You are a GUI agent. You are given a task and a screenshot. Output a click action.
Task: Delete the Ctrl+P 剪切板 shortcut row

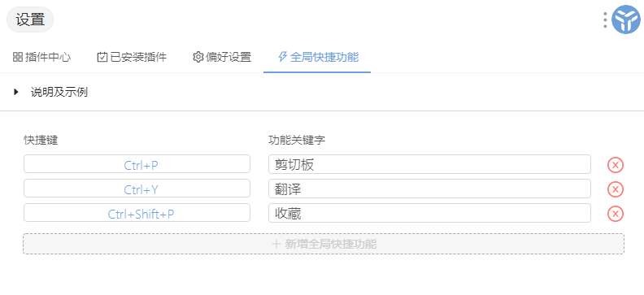(x=616, y=165)
